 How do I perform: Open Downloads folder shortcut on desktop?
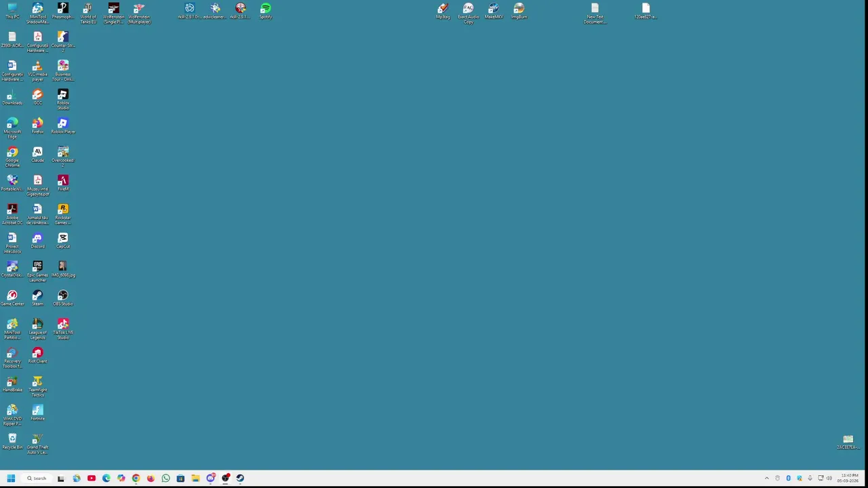click(x=12, y=98)
